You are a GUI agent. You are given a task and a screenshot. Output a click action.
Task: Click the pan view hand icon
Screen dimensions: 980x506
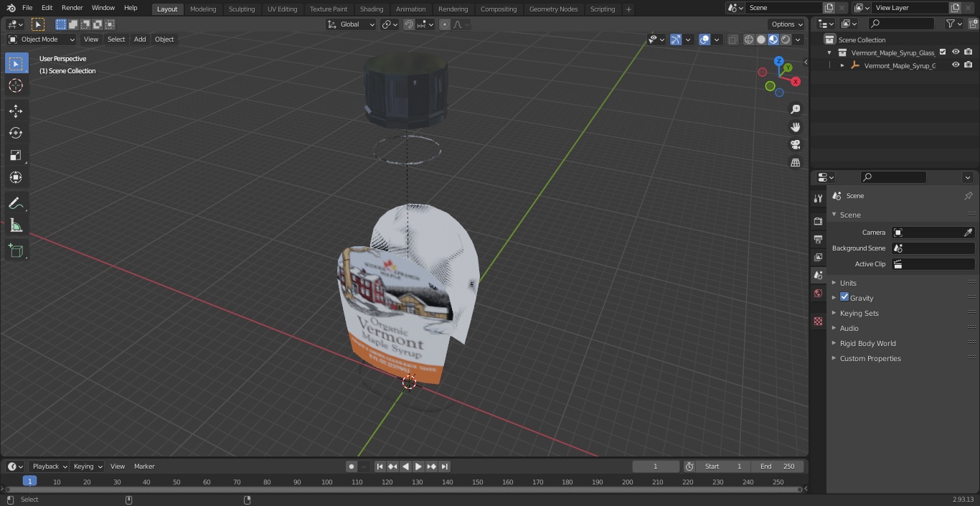(795, 127)
